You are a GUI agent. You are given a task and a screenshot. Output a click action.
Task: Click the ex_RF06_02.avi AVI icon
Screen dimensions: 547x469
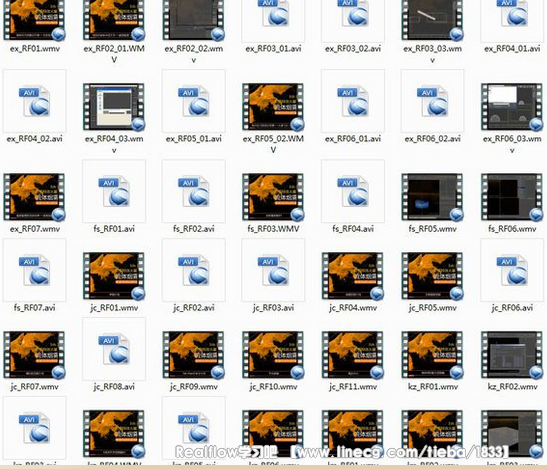(x=432, y=101)
